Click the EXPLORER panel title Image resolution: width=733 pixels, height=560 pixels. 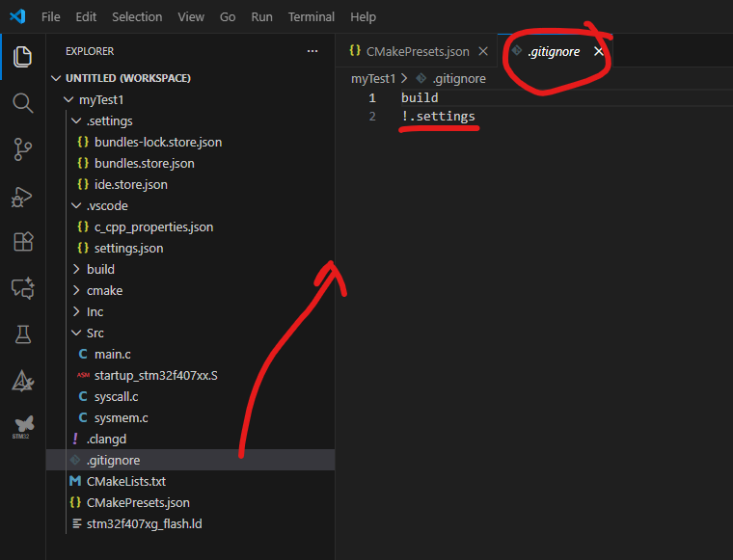90,51
